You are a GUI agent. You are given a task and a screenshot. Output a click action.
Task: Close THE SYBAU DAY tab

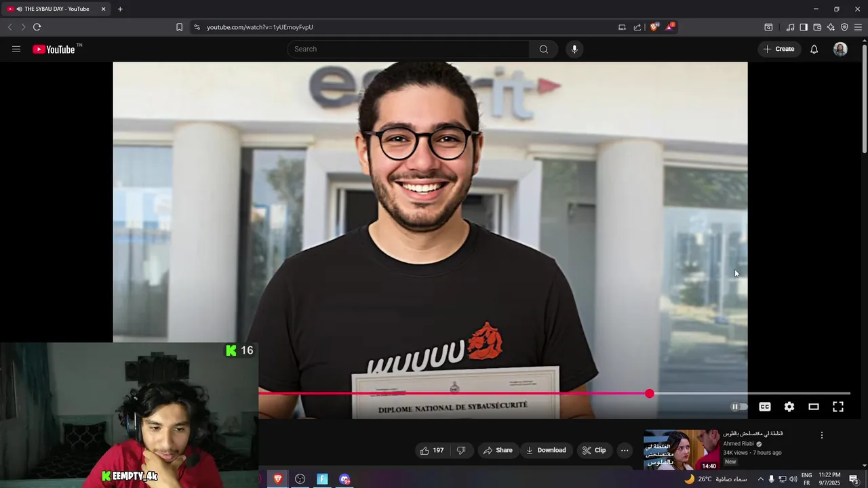pyautogui.click(x=103, y=9)
